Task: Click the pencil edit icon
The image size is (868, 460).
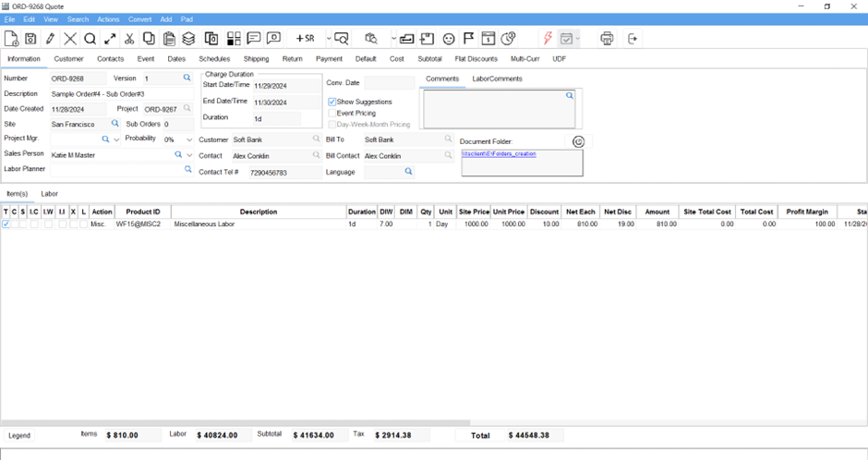Action: (x=50, y=39)
